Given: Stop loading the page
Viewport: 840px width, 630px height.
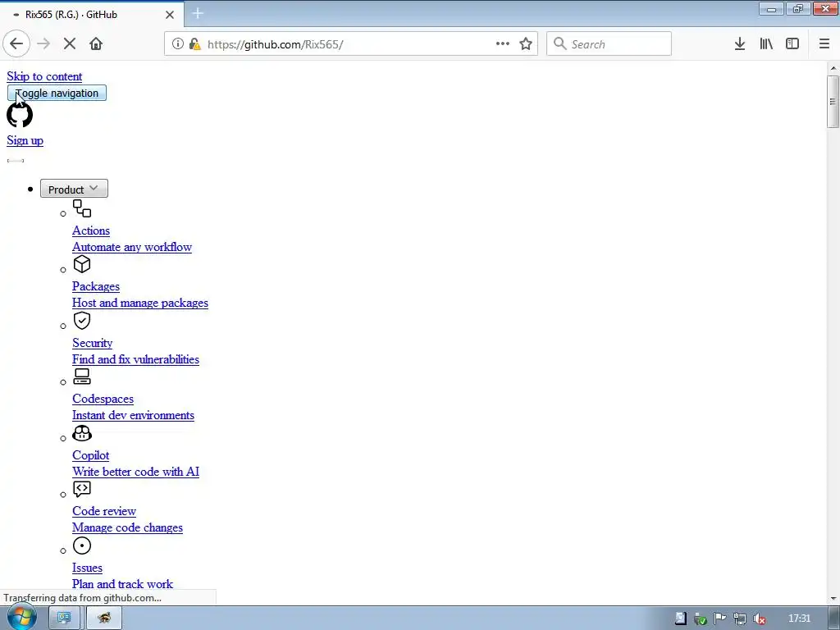Looking at the screenshot, I should click(x=70, y=44).
